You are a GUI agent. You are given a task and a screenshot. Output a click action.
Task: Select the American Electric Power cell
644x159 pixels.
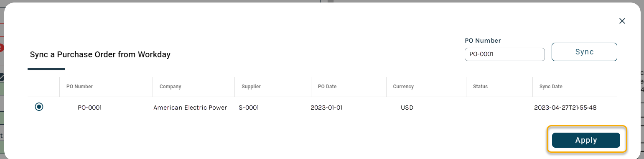tap(190, 108)
